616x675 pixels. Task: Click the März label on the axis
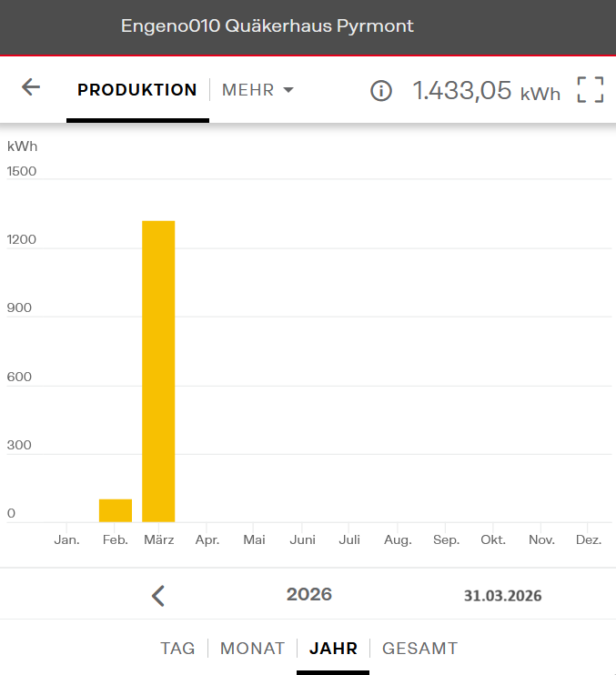pos(158,539)
